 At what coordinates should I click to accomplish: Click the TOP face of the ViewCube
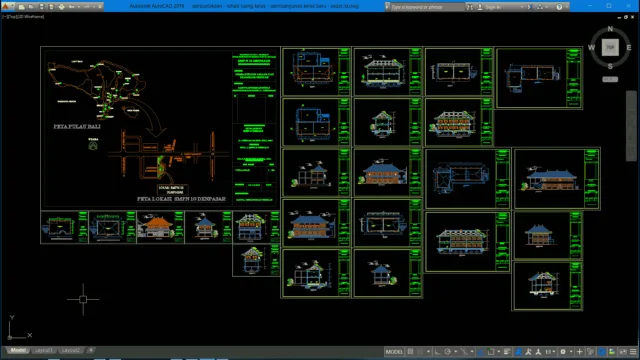610,47
